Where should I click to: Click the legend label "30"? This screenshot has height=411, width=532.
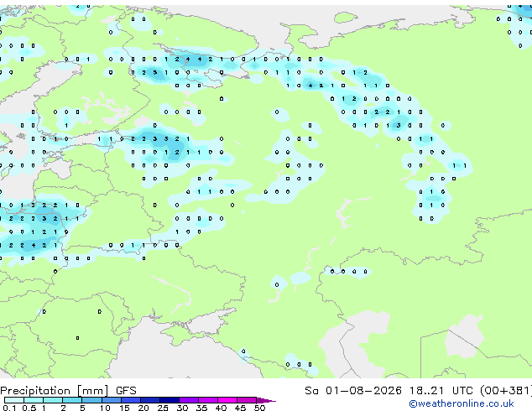pos(182,408)
